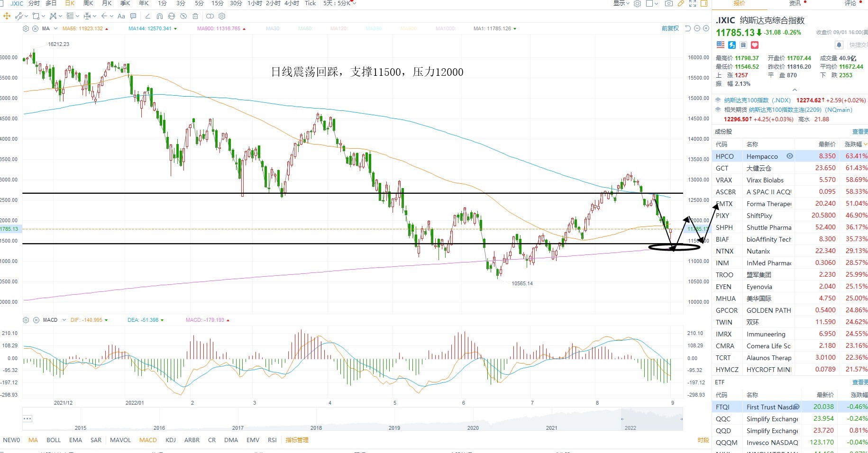Open the 资讯 news tab
Image resolution: width=868 pixels, height=453 pixels.
tap(795, 3)
